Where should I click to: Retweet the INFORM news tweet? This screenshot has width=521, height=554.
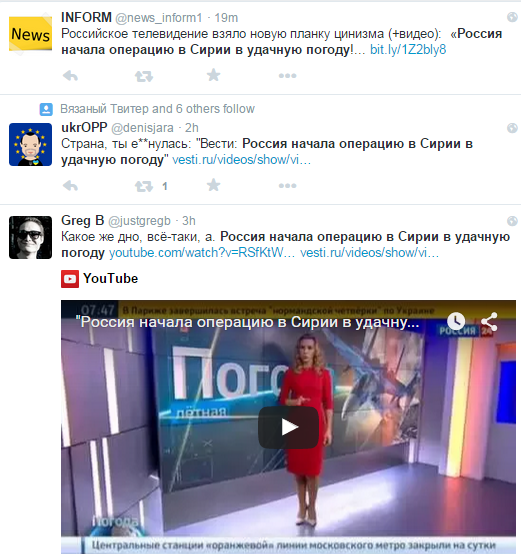pyautogui.click(x=144, y=76)
